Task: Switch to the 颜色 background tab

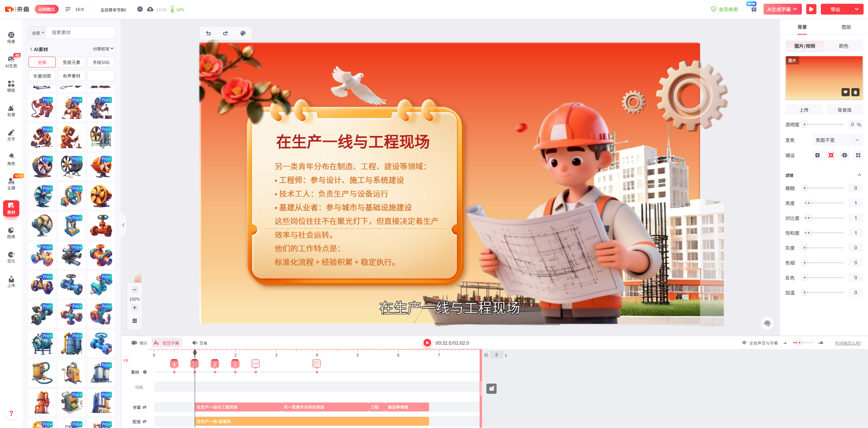Action: [844, 46]
